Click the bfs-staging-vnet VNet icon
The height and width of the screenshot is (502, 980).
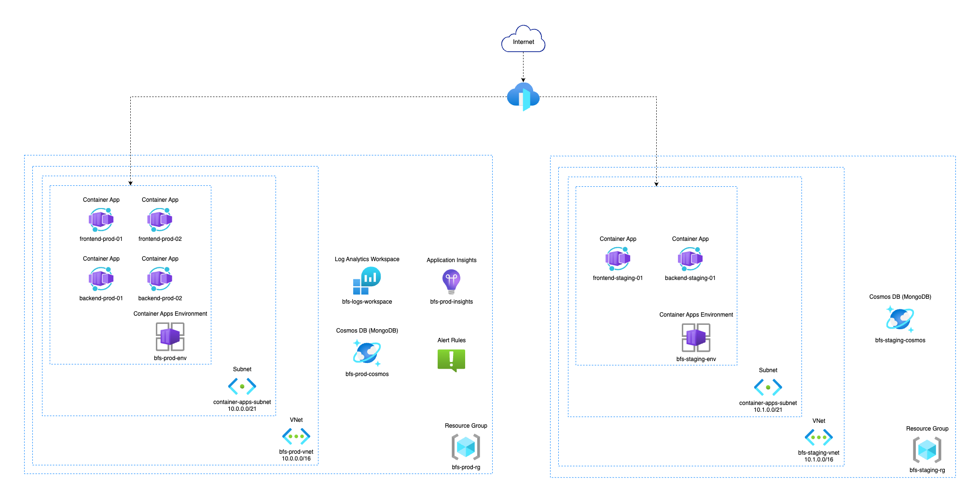point(818,438)
